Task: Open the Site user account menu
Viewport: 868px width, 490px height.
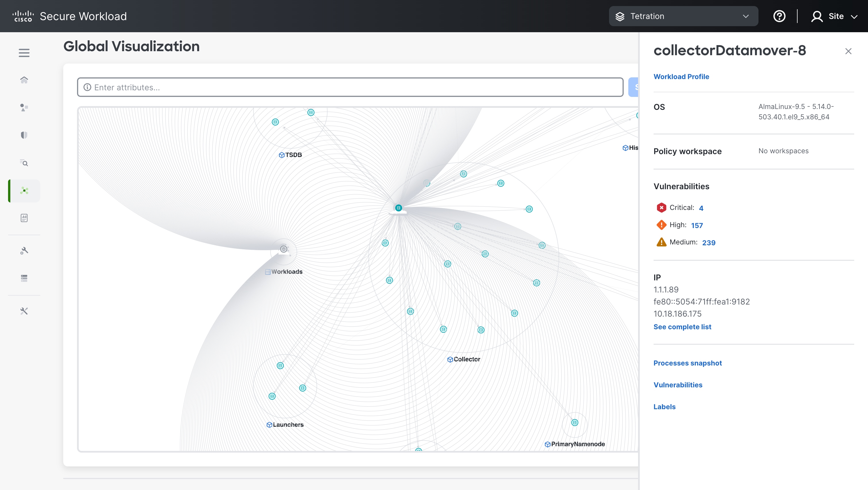Action: [834, 16]
